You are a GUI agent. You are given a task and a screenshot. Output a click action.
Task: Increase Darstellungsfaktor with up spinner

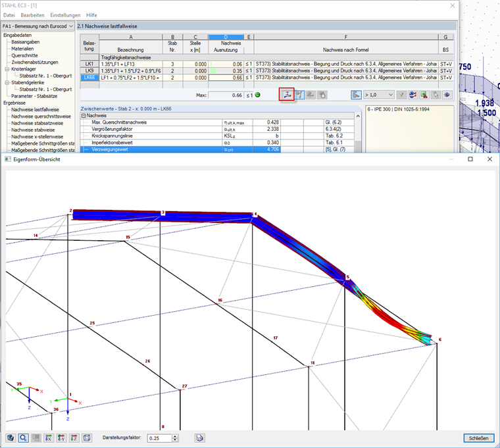[x=175, y=436]
